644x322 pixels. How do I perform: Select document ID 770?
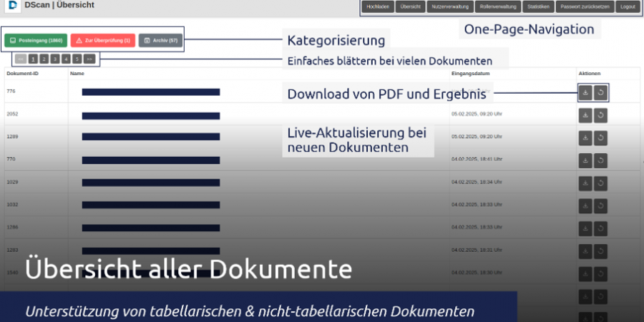click(x=11, y=159)
